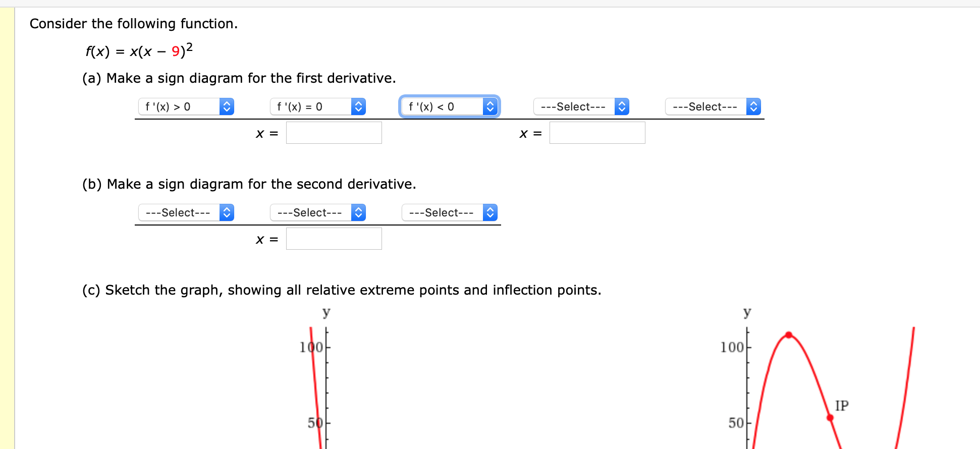This screenshot has height=449, width=980.
Task: Click stepper arrows on fifth part (a) dropdown
Action: pos(754,106)
